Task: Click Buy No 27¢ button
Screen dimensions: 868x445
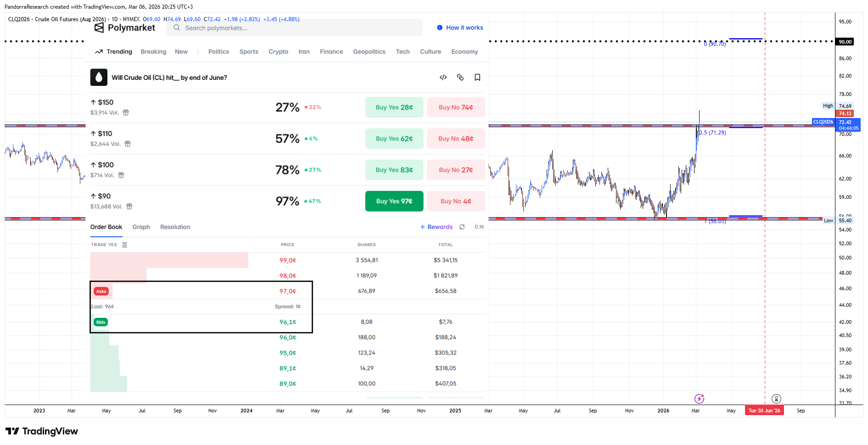Action: coord(456,170)
